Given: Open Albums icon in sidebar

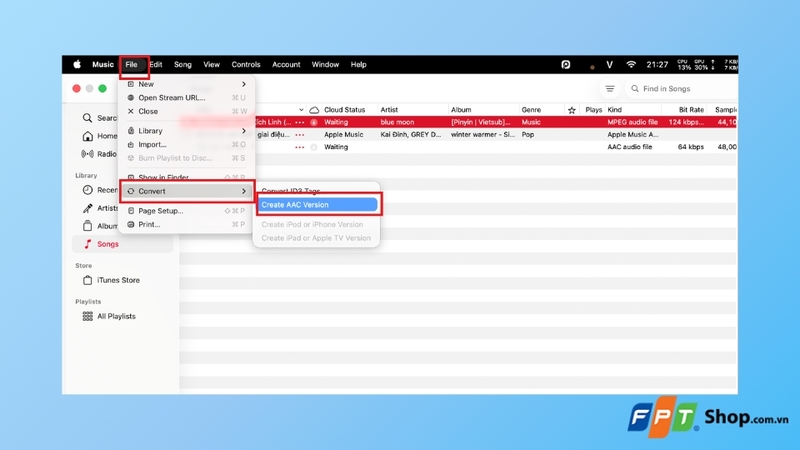Looking at the screenshot, I should click(x=87, y=226).
